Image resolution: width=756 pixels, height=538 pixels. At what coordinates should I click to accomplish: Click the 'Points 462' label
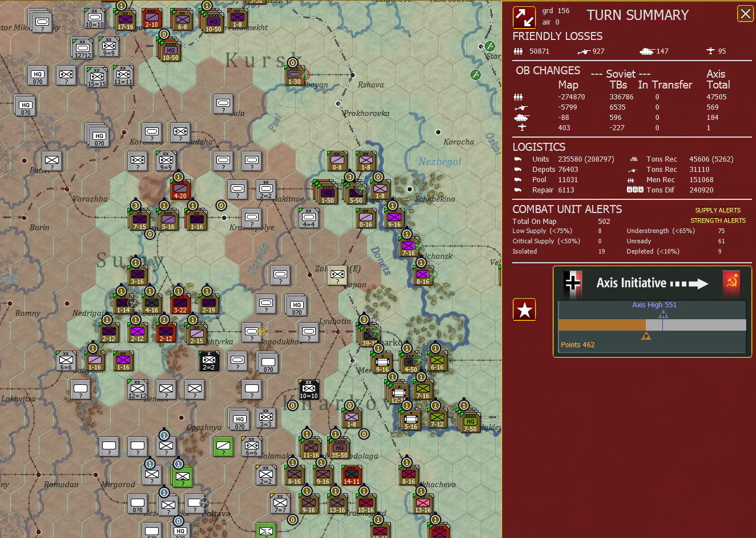coord(577,344)
